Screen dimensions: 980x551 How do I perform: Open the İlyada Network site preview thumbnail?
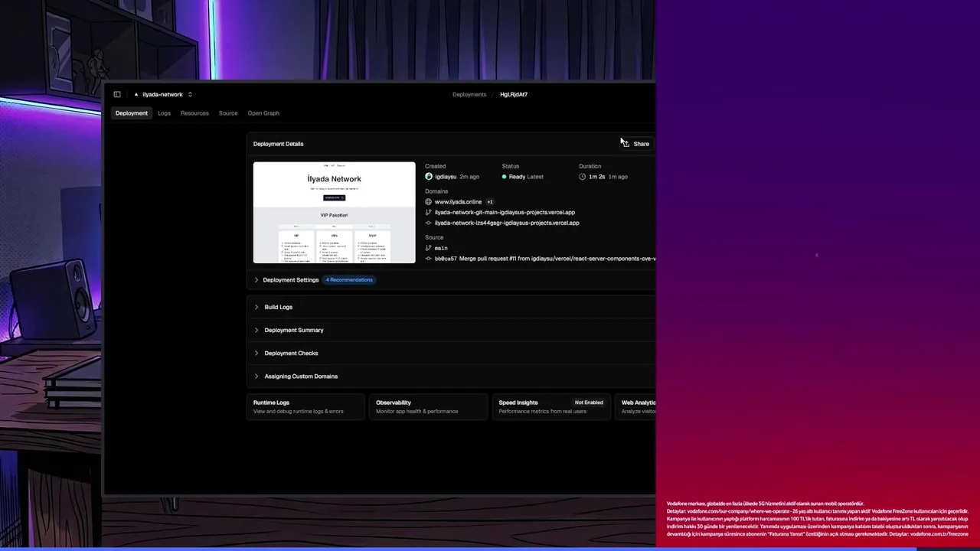pyautogui.click(x=335, y=213)
